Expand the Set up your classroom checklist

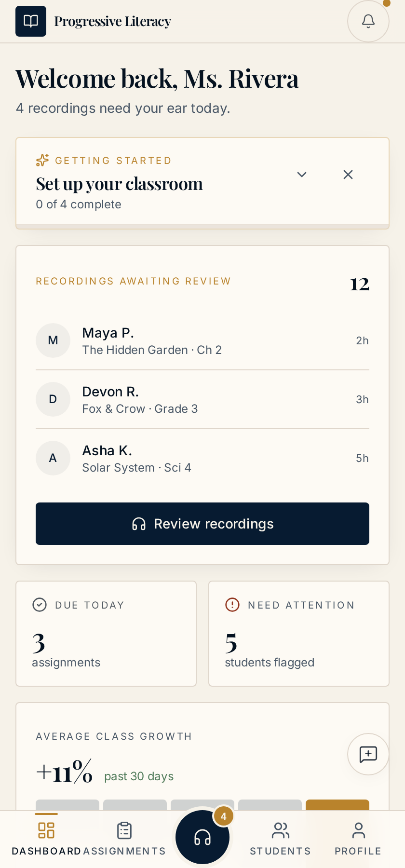(x=302, y=175)
